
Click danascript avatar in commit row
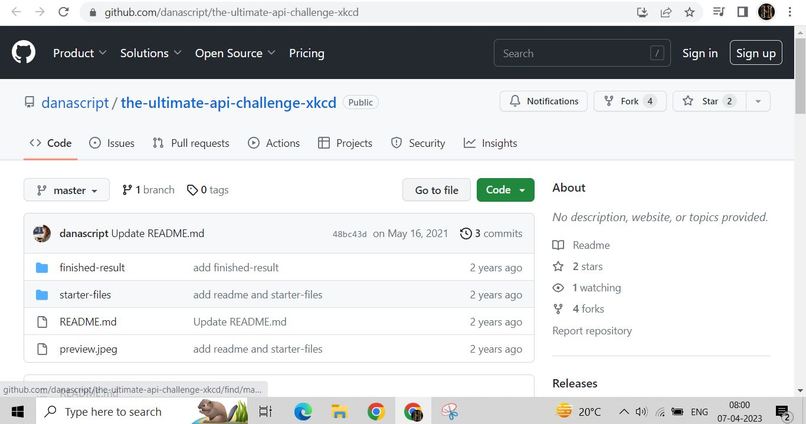point(42,233)
